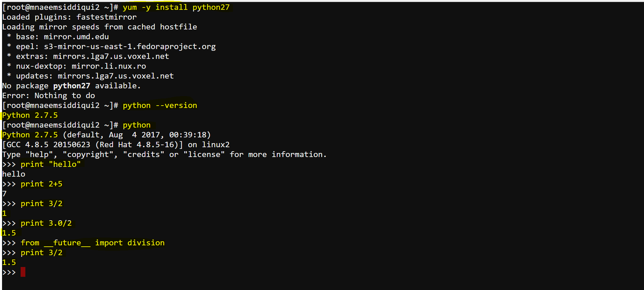Screen dimensions: 644x290
Task: Click the final 1.5 output value
Action: click(9, 262)
